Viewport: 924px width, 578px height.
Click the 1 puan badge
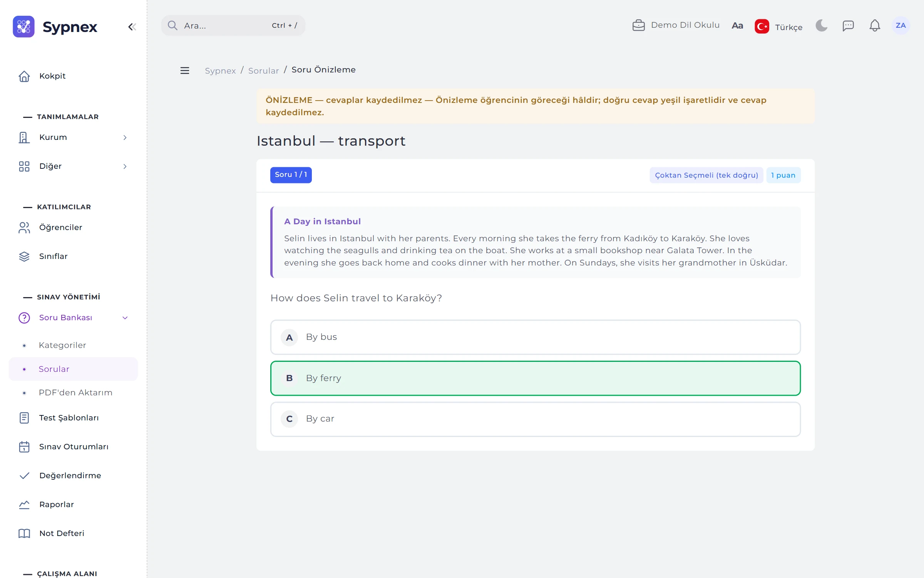783,175
